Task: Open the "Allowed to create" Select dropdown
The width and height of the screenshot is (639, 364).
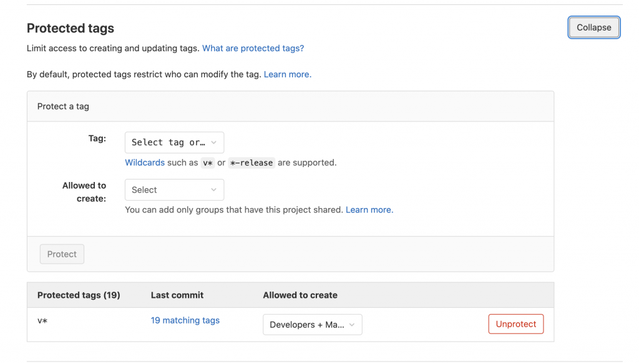Action: pos(174,189)
